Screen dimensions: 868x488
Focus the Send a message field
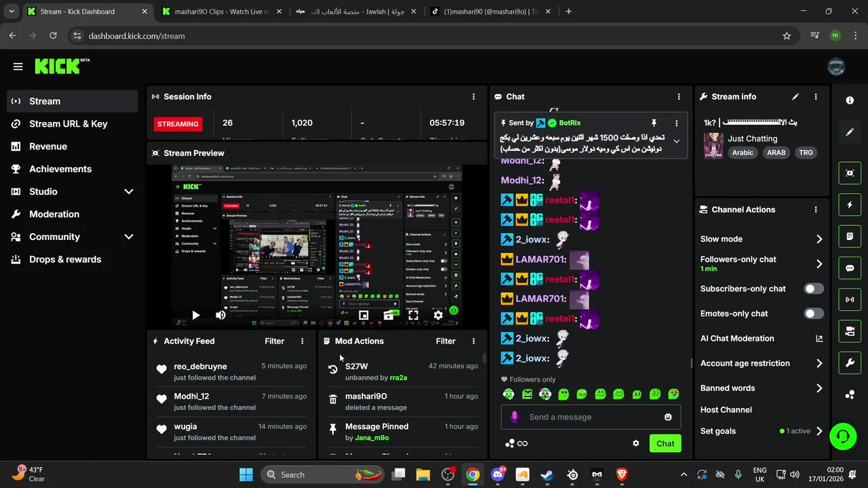(591, 417)
